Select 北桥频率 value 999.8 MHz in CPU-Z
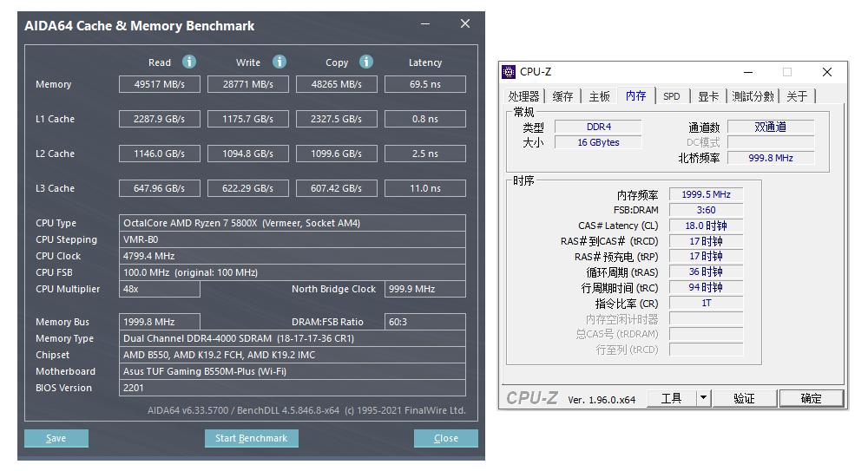 coord(771,158)
